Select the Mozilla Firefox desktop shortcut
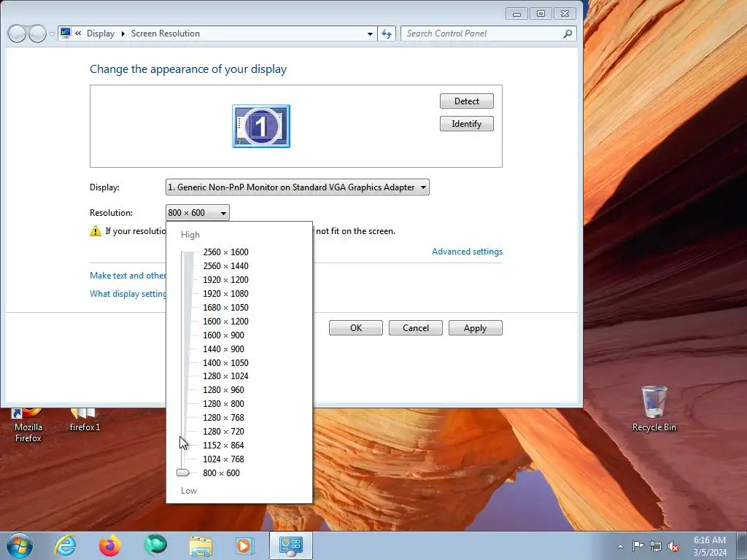The image size is (747, 560). 28,425
